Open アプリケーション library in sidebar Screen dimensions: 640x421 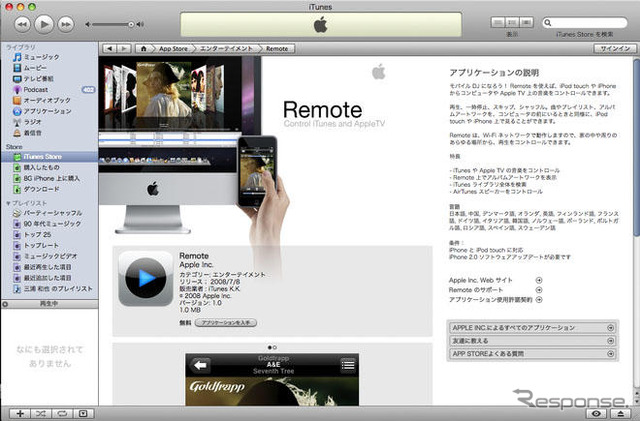pyautogui.click(x=49, y=111)
